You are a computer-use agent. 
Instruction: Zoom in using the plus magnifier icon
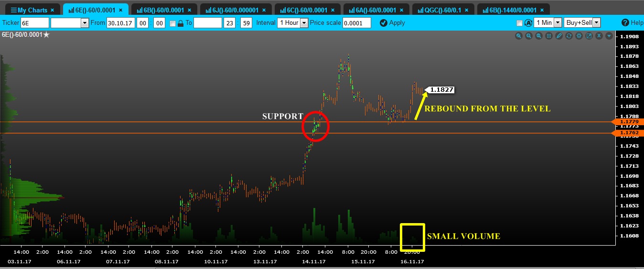529,36
